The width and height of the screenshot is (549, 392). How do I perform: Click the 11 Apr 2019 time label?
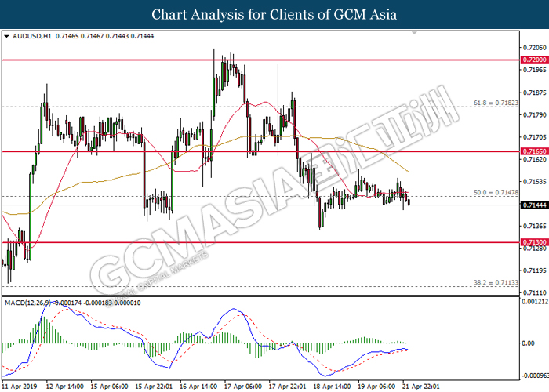pyautogui.click(x=20, y=387)
